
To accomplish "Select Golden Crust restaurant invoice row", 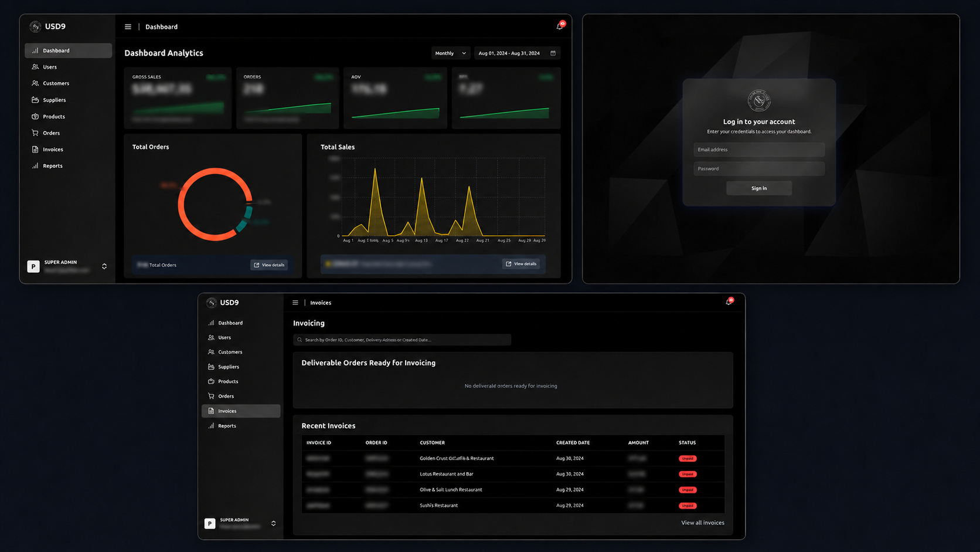I will pos(513,459).
